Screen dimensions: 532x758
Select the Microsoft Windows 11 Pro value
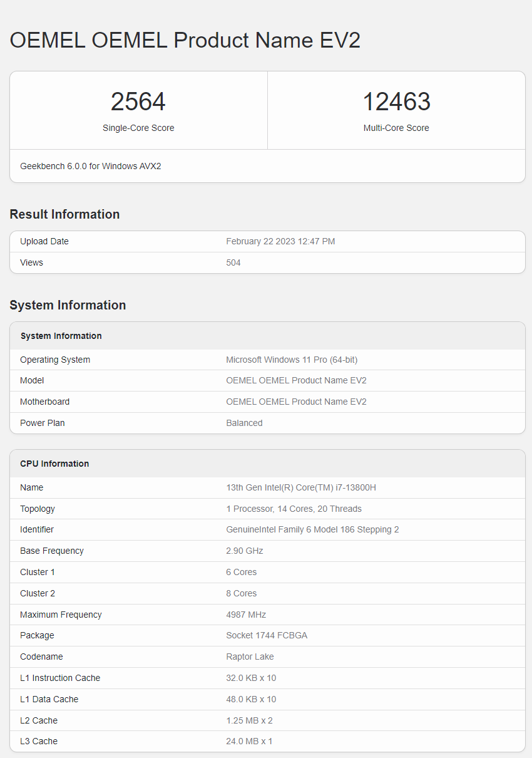[292, 360]
